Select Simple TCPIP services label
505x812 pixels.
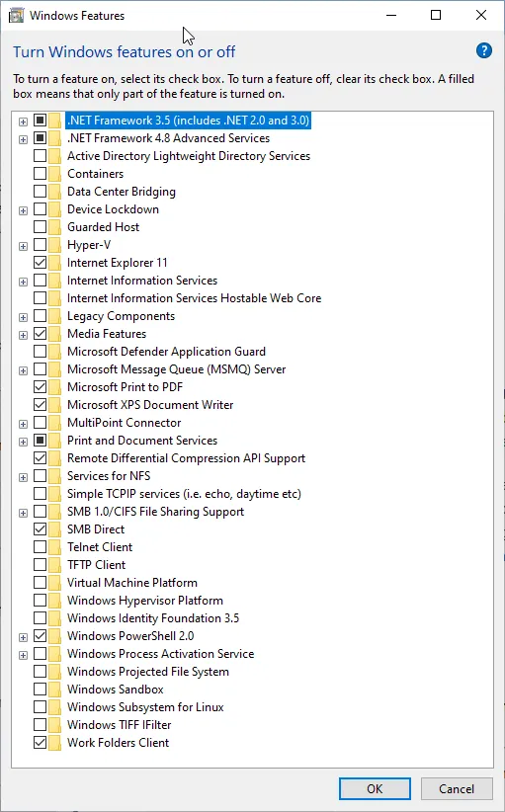[x=184, y=494]
